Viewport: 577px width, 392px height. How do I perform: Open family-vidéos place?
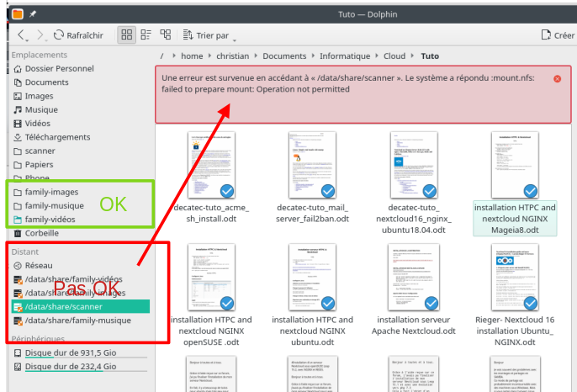pos(80,220)
